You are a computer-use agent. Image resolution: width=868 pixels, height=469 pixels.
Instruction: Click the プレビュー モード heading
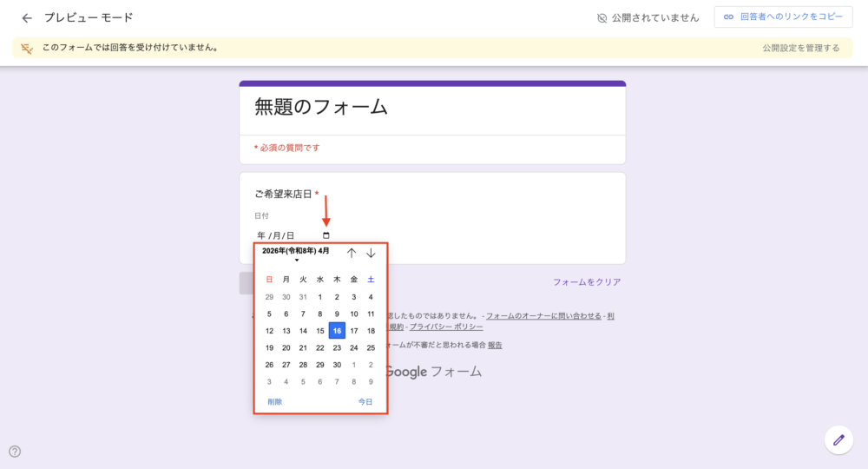[x=89, y=17]
